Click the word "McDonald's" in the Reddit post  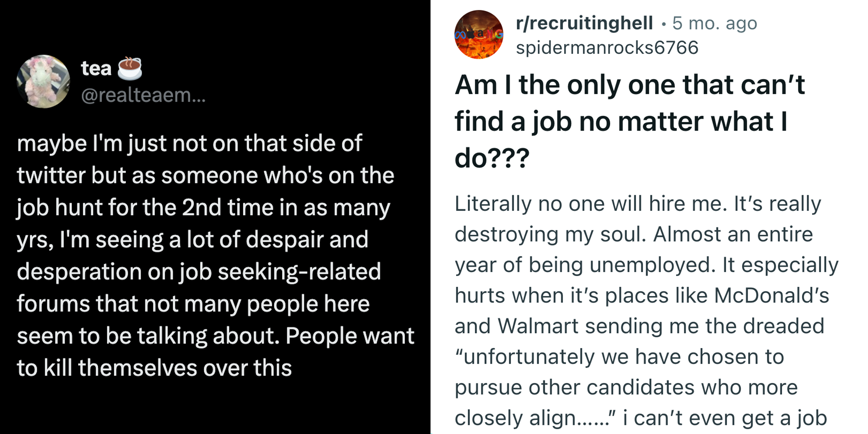(771, 296)
